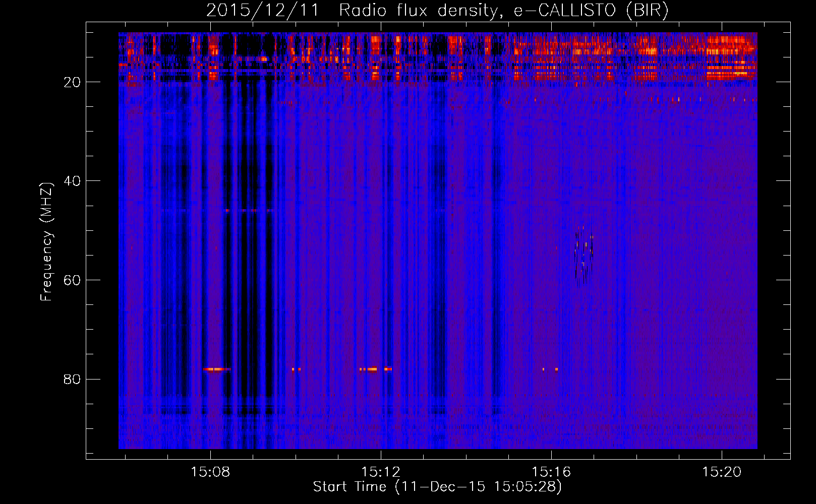Click the 15:20 time tick label
Viewport: 816px width, 504px height.
722,472
